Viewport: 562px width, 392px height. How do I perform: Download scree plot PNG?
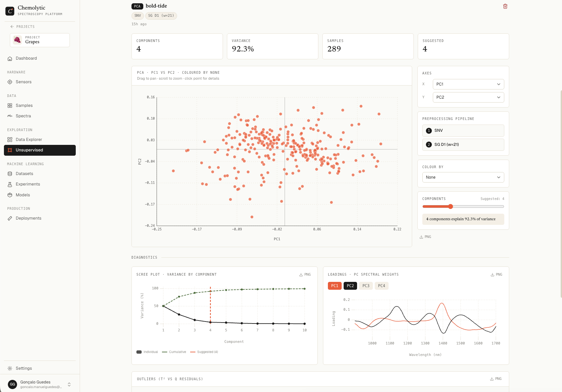[305, 275]
